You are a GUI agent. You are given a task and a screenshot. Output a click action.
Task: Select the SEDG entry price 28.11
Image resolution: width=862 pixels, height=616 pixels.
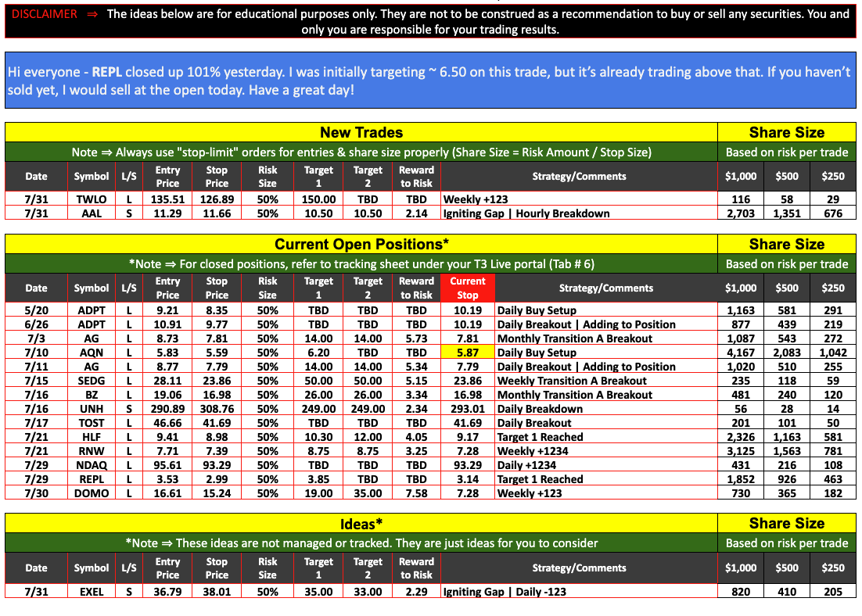[x=167, y=381]
